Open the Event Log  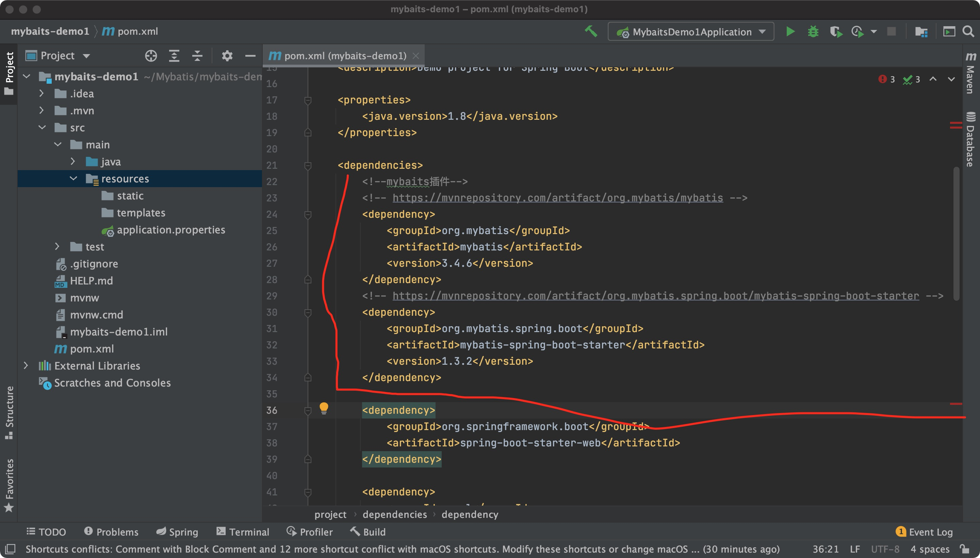[924, 531]
